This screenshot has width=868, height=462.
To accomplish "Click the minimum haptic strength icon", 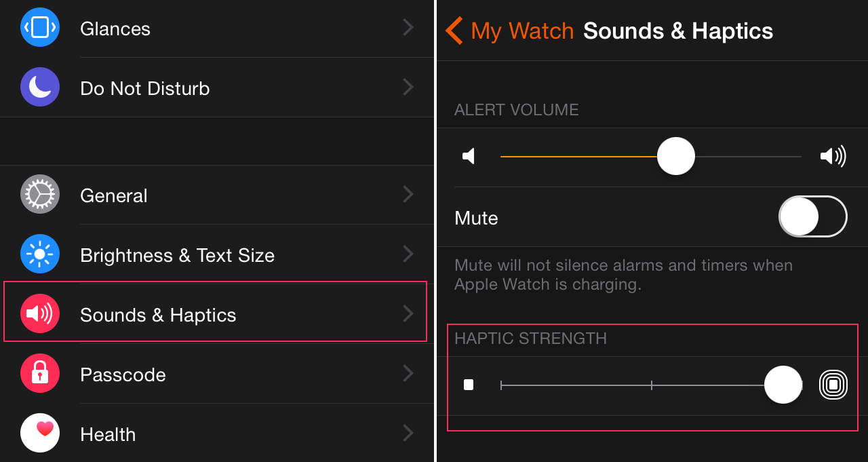I will click(x=469, y=385).
